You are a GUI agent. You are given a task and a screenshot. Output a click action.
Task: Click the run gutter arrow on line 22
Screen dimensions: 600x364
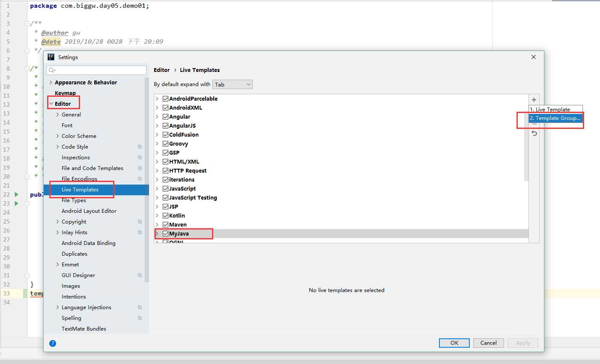pyautogui.click(x=17, y=194)
